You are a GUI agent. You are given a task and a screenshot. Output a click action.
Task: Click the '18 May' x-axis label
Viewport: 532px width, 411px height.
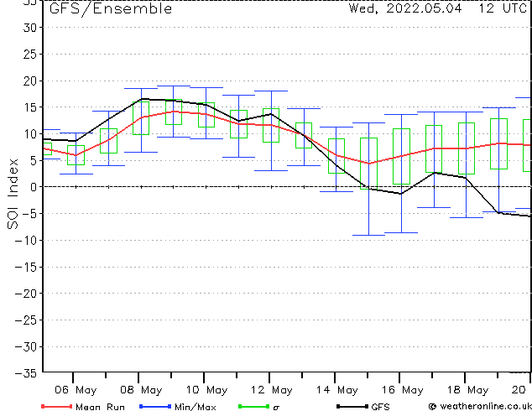tap(467, 390)
